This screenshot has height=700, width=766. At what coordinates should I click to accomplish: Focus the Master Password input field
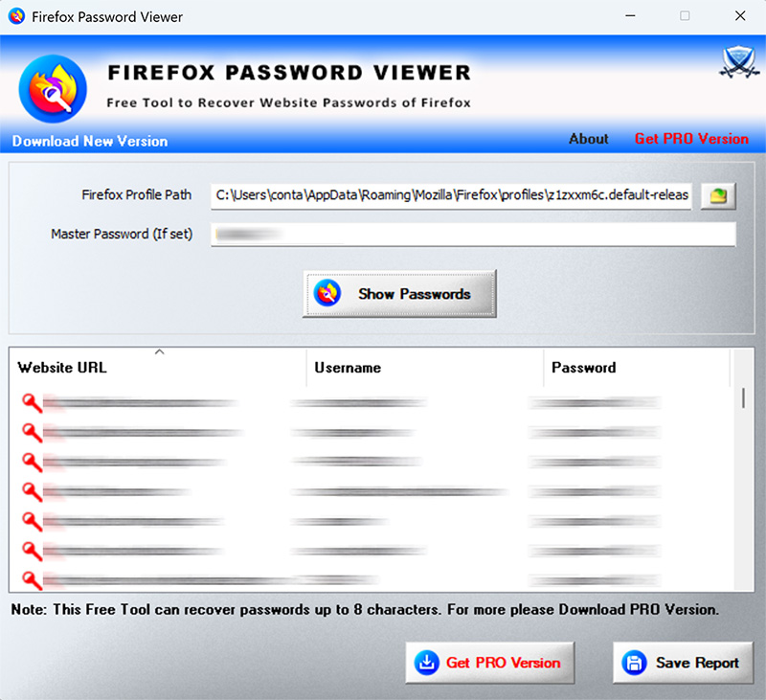pos(473,235)
